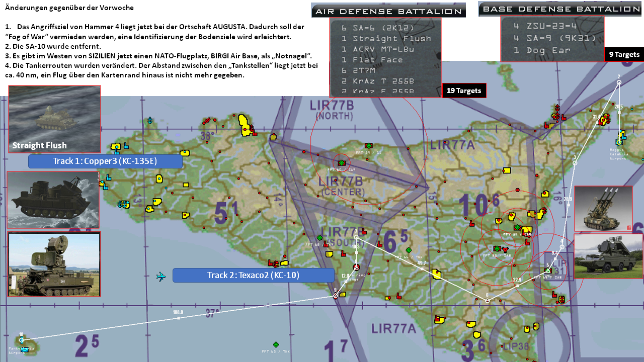Screen dimensions: 644x362
Task: Click the dark tracked radar vehicle render
Action: click(x=53, y=200)
